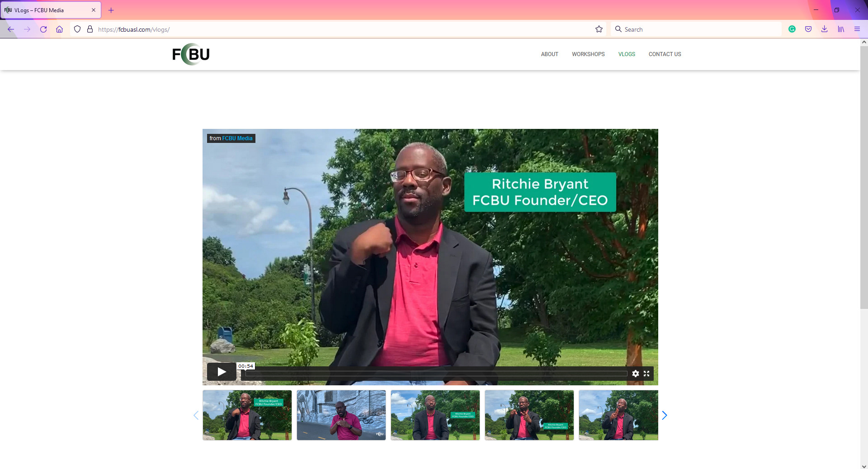Screen dimensions: 868x469
Task: Open the browser home page
Action: click(59, 29)
